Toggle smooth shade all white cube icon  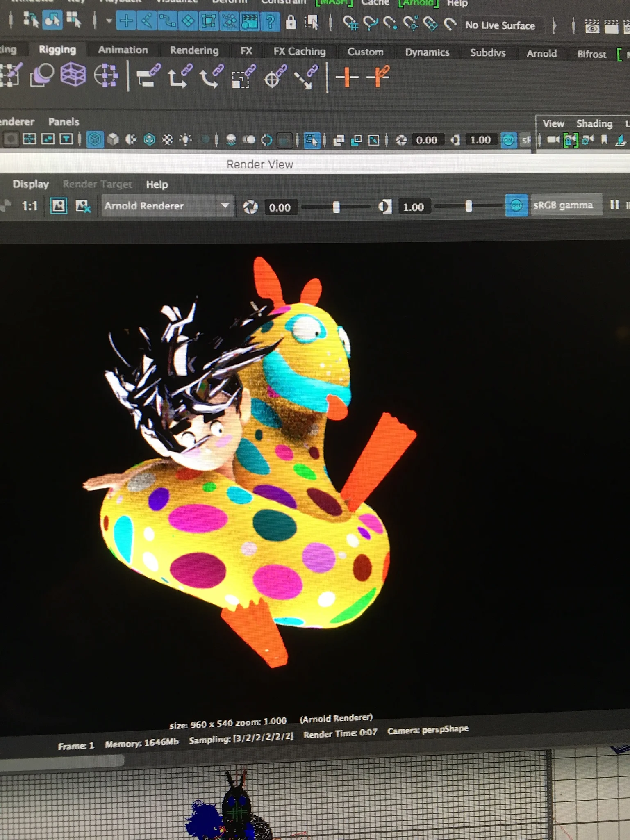point(113,140)
